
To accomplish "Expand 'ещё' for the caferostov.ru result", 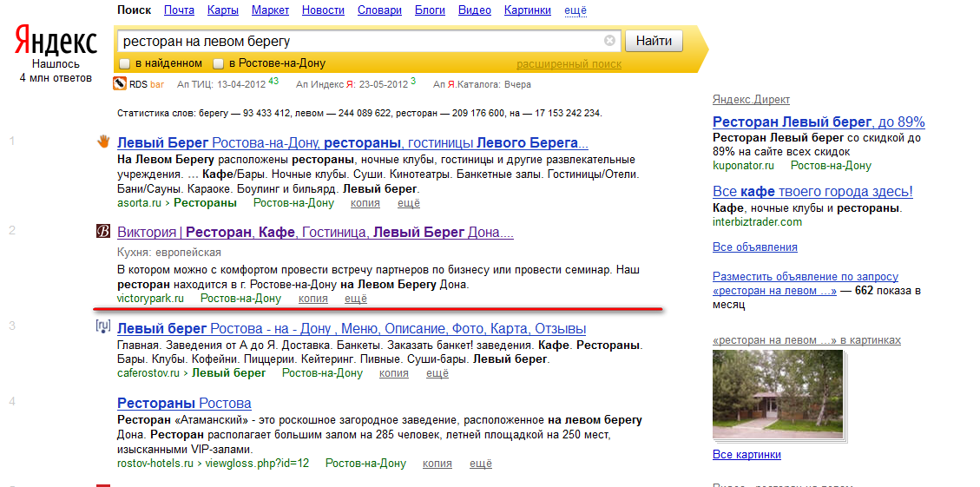I will (x=437, y=373).
